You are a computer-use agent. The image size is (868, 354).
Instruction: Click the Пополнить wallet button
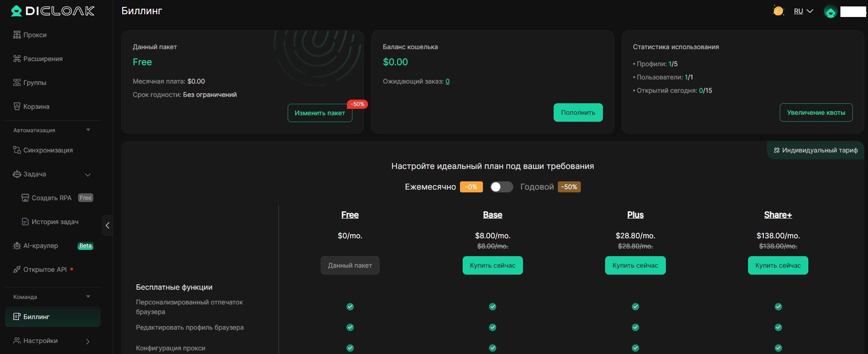coord(578,112)
